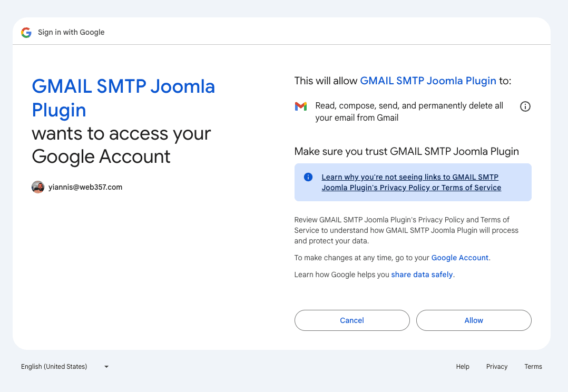Open Privacy in the footer
This screenshot has width=568, height=392.
(x=497, y=367)
